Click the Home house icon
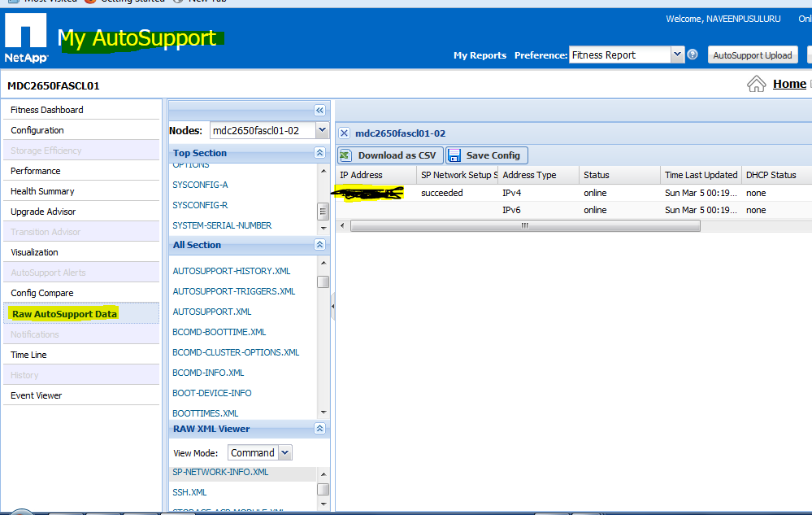 756,83
